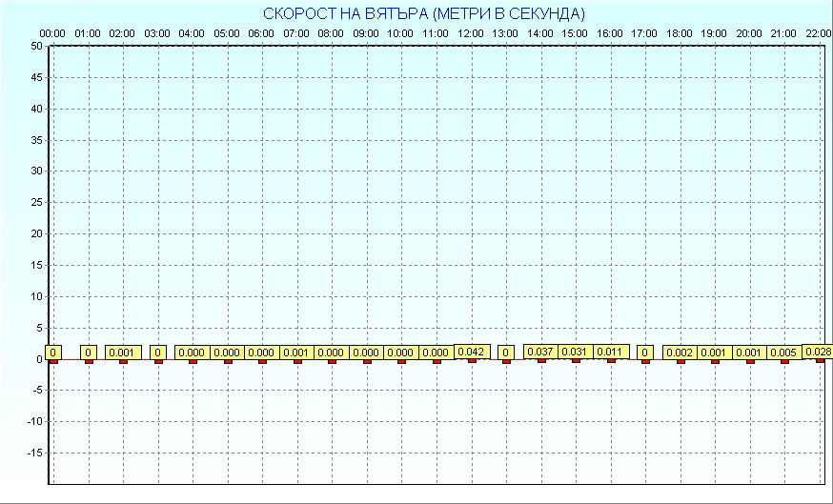
Task: Click the red data marker at 12:00
Action: click(472, 360)
